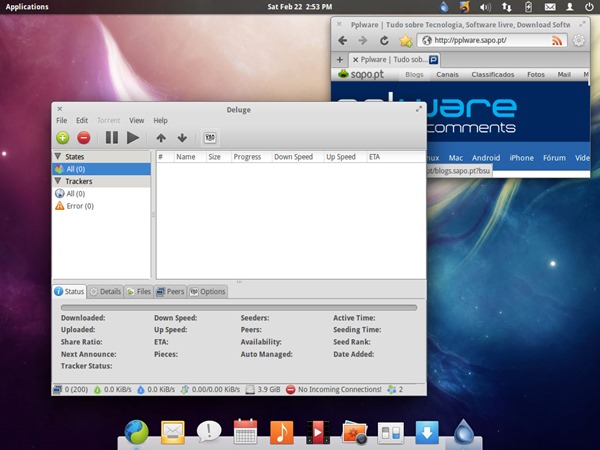Click the torrent progress bar in Status
Screen dimensions: 600x450
tap(239, 307)
